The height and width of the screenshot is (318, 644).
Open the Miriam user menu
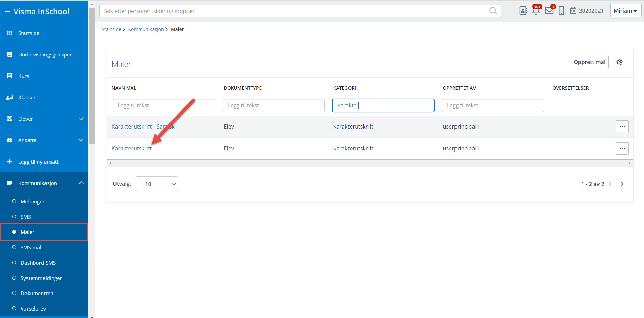pos(625,11)
